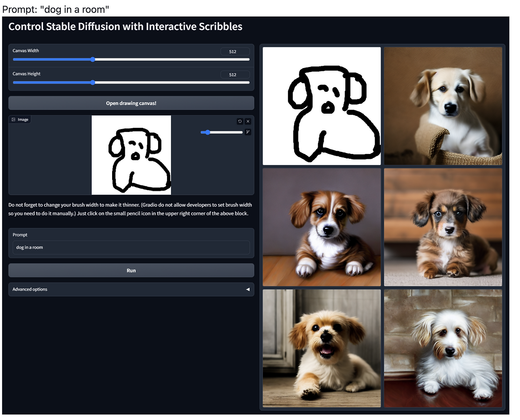Open the open-mouthed fluffy puppy result image

click(322, 349)
